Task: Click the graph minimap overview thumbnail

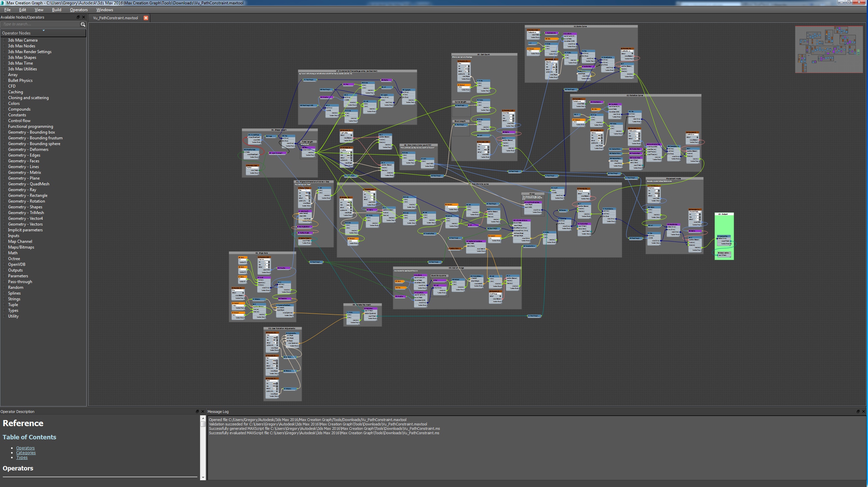Action: [829, 49]
